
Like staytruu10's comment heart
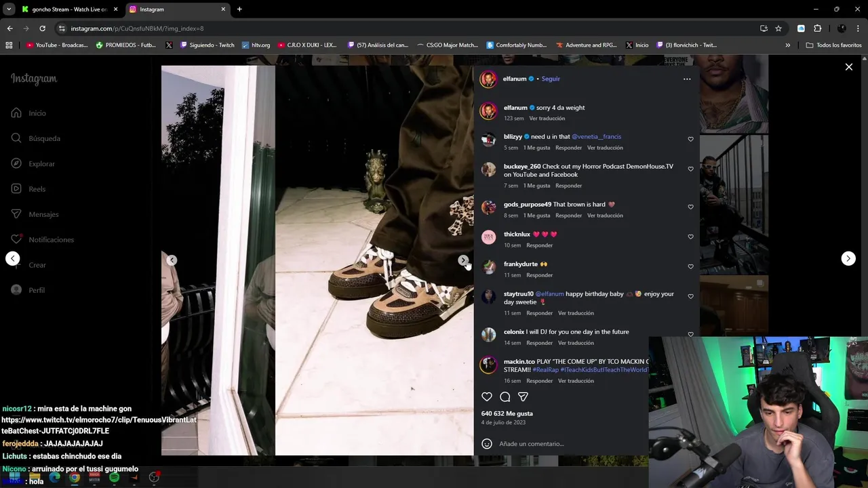click(690, 296)
